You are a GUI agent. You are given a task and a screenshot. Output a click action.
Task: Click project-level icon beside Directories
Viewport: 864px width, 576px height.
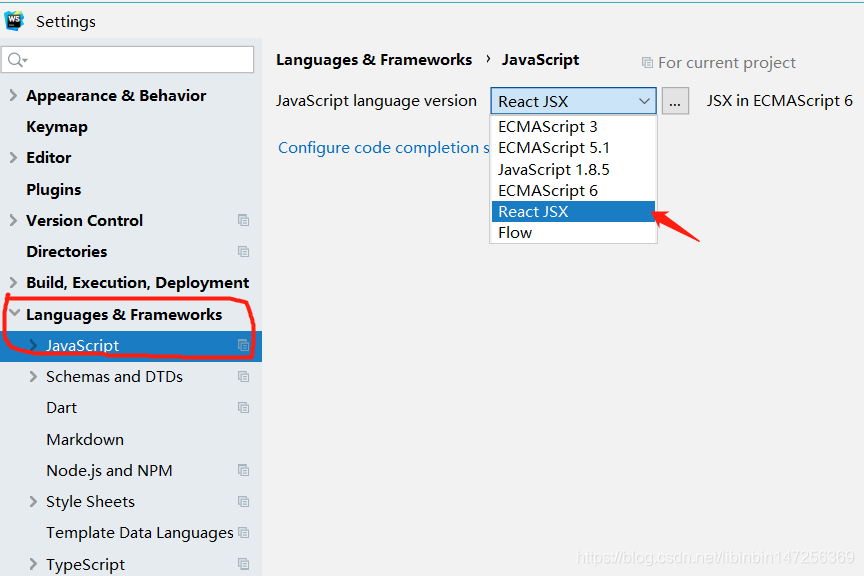pyautogui.click(x=244, y=252)
